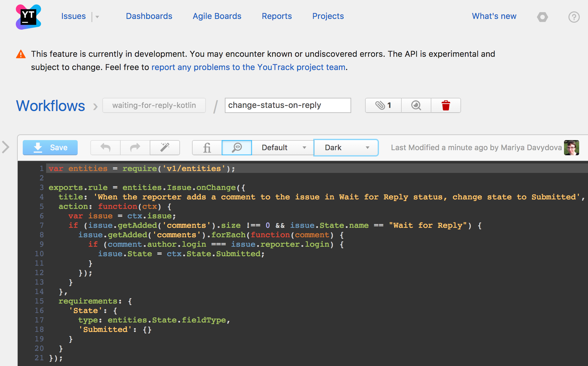The height and width of the screenshot is (366, 588).
Task: Open the Reports menu item
Action: [x=277, y=16]
